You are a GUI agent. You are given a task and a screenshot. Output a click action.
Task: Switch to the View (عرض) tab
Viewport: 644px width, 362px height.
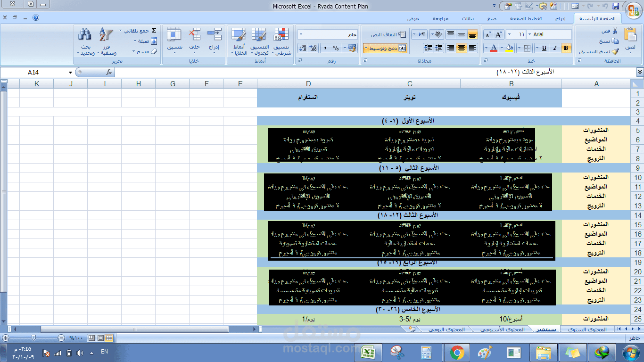413,19
